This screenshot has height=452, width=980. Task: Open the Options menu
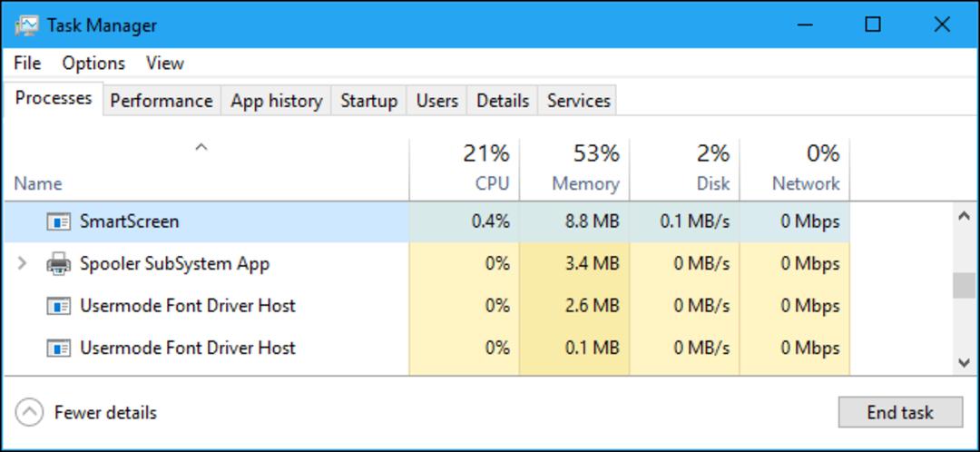click(x=93, y=64)
